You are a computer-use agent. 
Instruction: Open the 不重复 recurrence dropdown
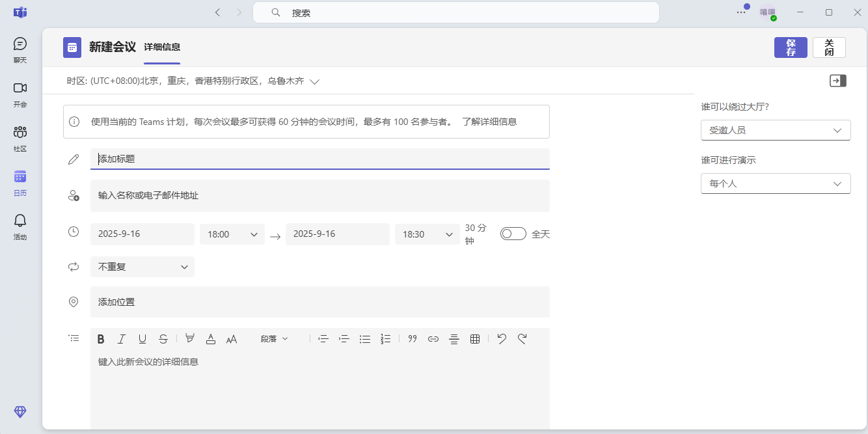[142, 267]
